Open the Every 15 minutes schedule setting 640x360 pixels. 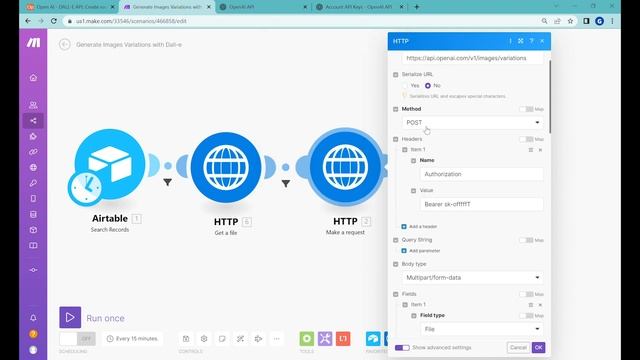[x=132, y=338]
